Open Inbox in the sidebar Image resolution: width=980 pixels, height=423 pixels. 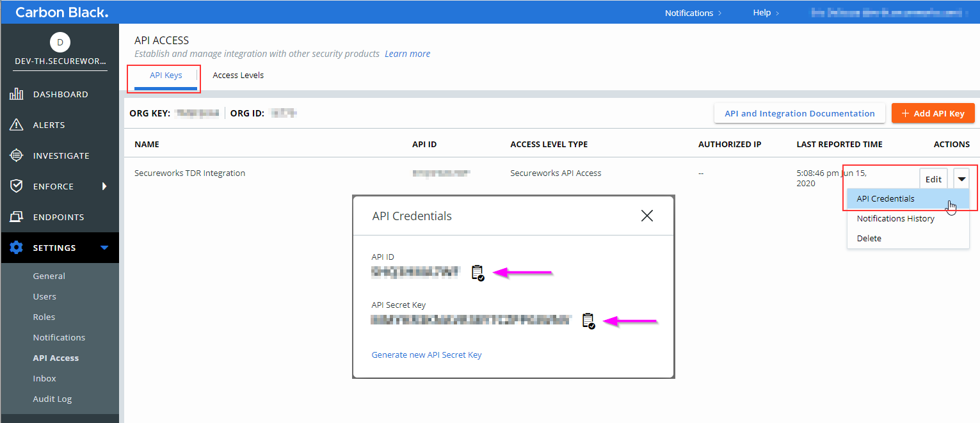[x=45, y=378]
